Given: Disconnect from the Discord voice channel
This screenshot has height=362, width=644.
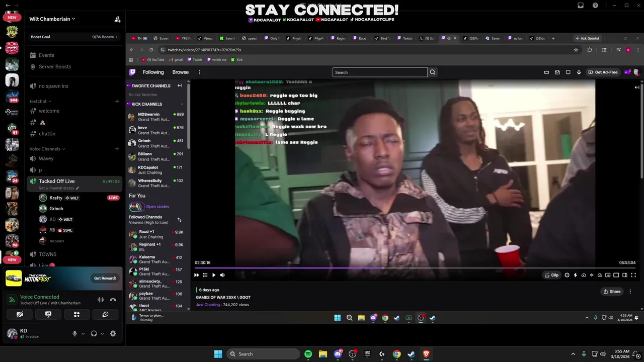Looking at the screenshot, I should pos(113,300).
